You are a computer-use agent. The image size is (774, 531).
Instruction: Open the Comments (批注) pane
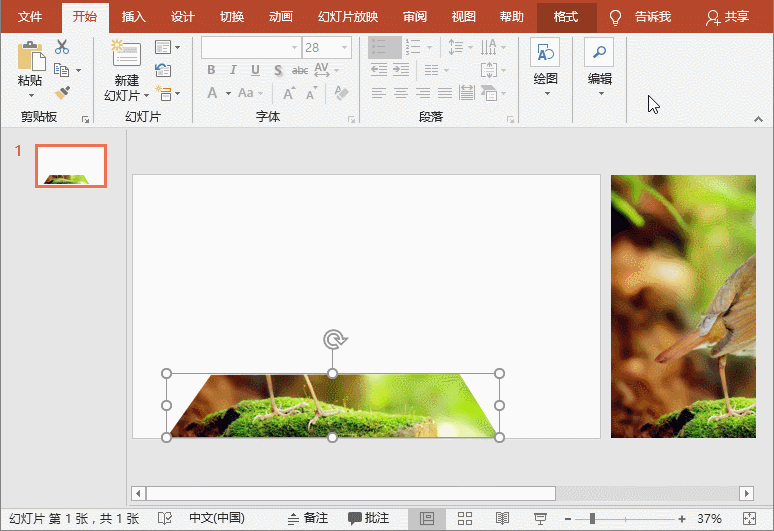tap(369, 518)
